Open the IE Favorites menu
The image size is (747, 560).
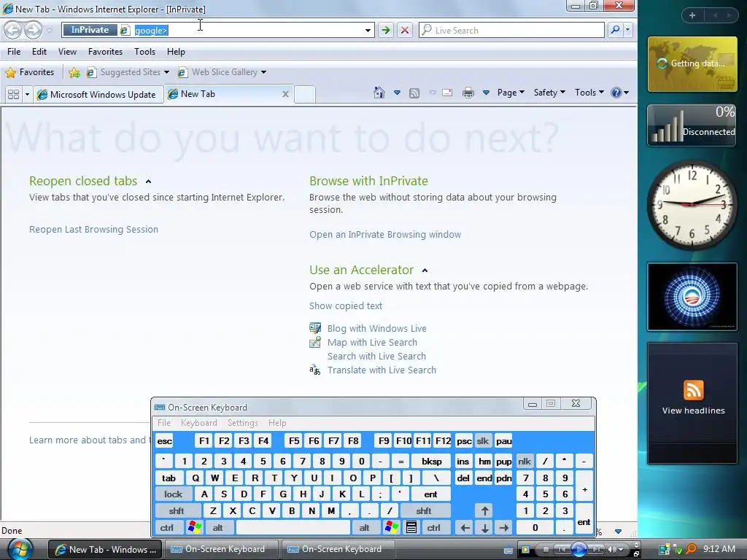(x=105, y=52)
